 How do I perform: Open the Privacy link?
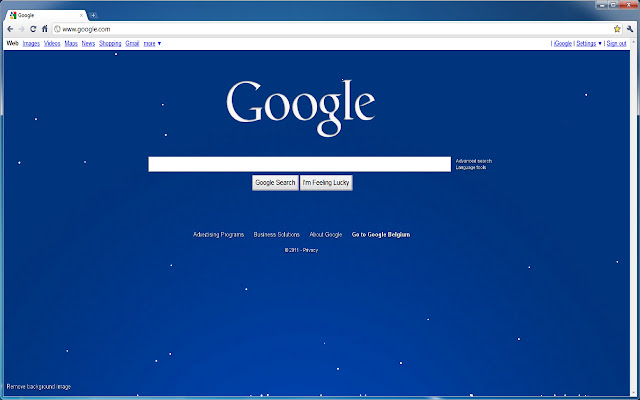pyautogui.click(x=310, y=250)
